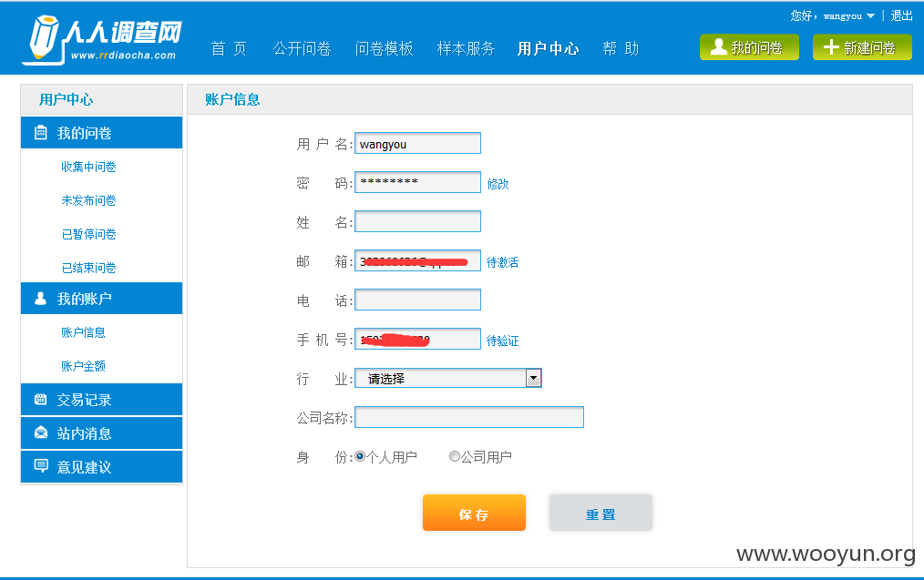The image size is (924, 580).
Task: Open 问卷模板 in top navigation
Action: point(384,48)
